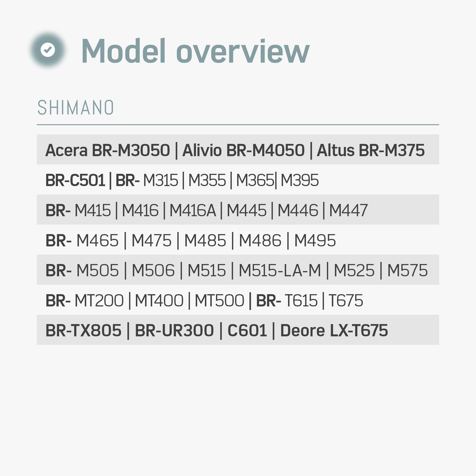Select the M447 model entry
The width and height of the screenshot is (476, 476).
348,210
